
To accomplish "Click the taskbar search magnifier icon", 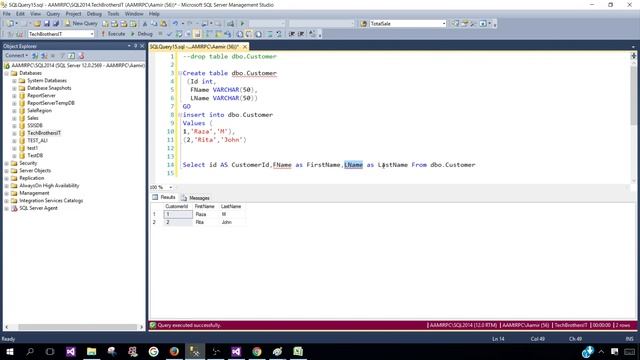I will click(30, 351).
